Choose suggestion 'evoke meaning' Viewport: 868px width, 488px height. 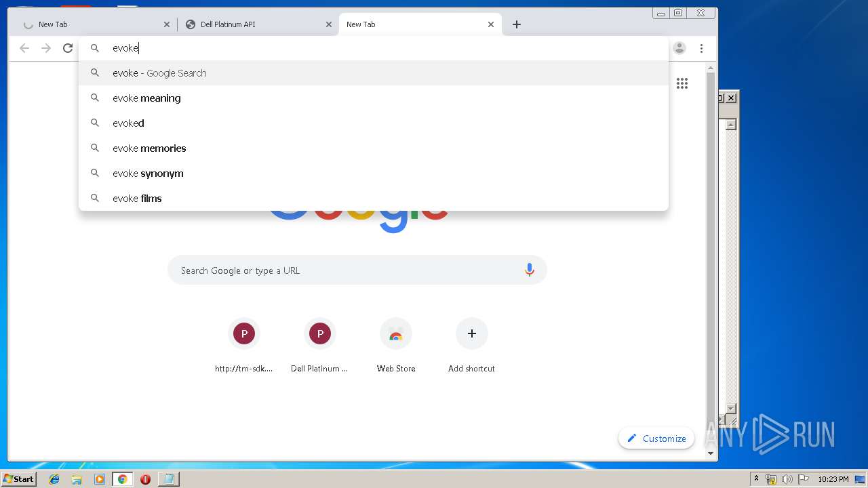click(374, 98)
